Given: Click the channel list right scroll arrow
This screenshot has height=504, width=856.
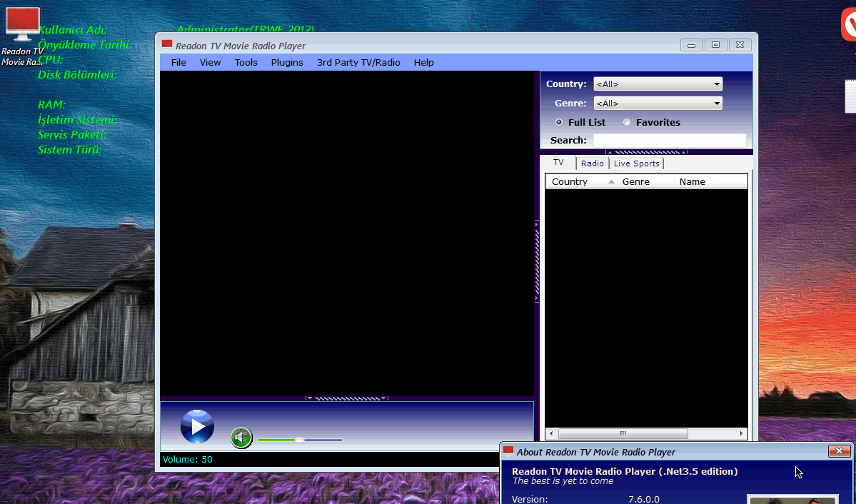Looking at the screenshot, I should pos(741,433).
